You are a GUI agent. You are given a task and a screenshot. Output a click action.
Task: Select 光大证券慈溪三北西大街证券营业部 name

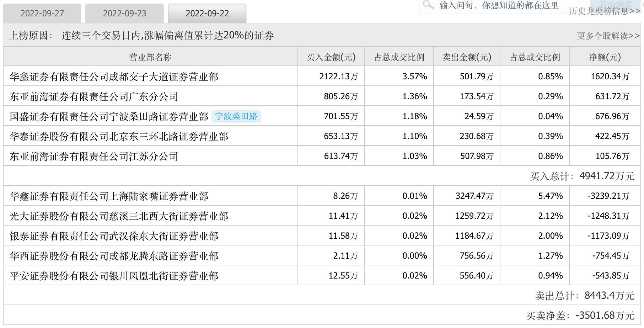(119, 216)
